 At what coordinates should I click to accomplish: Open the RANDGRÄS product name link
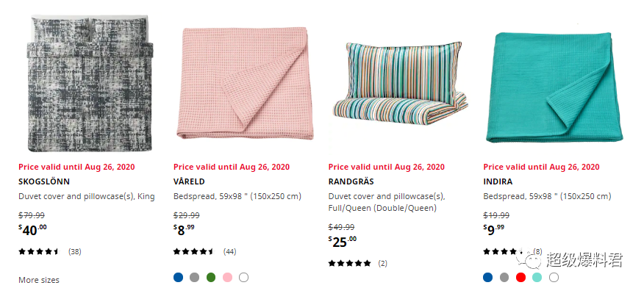(351, 181)
